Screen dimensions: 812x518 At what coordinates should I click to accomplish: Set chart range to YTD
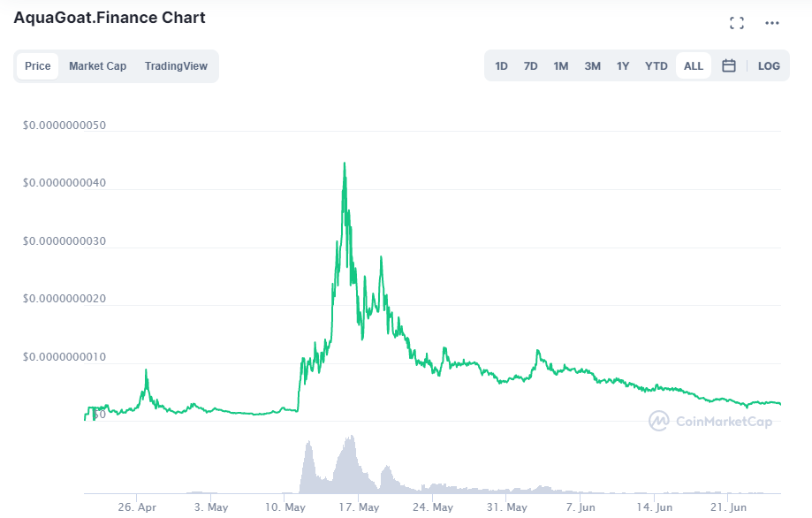pyautogui.click(x=656, y=65)
